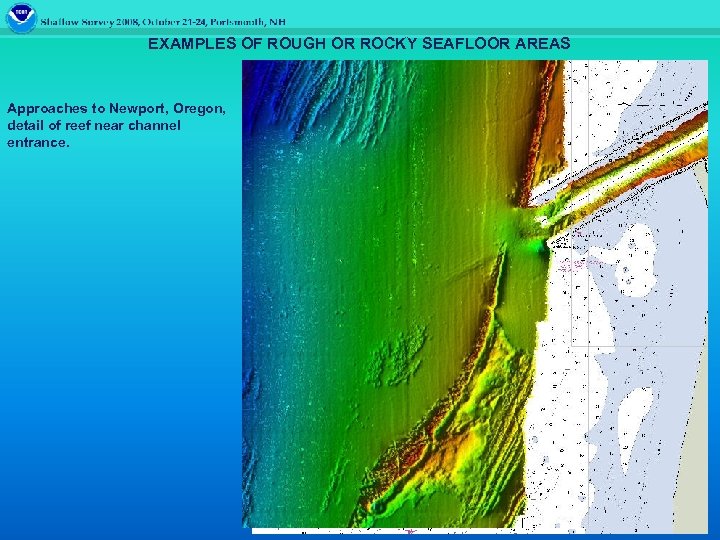Click the 'EXAMPLES OF ROUGH OR ROCKY SEAFLOOR AREAS' title
This screenshot has width=720, height=540.
point(359,44)
